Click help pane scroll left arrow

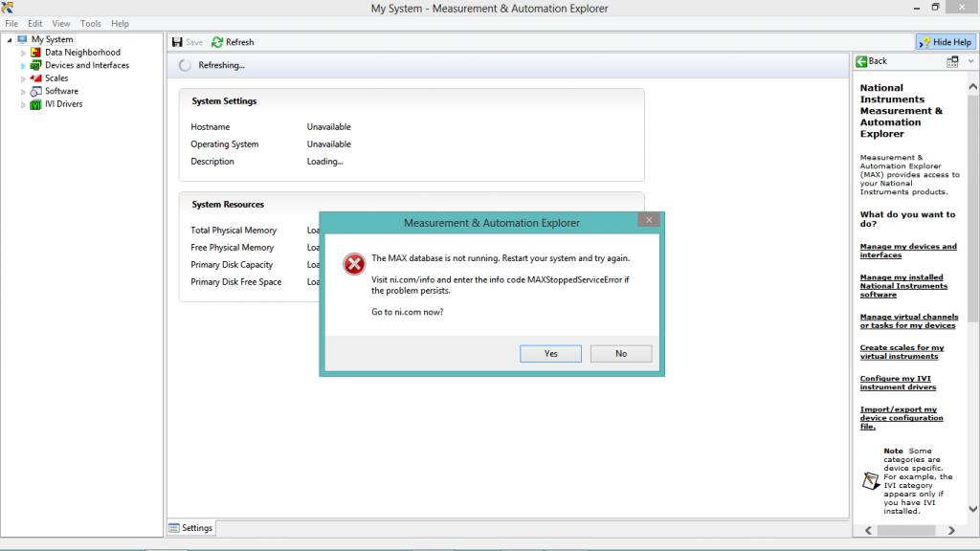pyautogui.click(x=868, y=530)
